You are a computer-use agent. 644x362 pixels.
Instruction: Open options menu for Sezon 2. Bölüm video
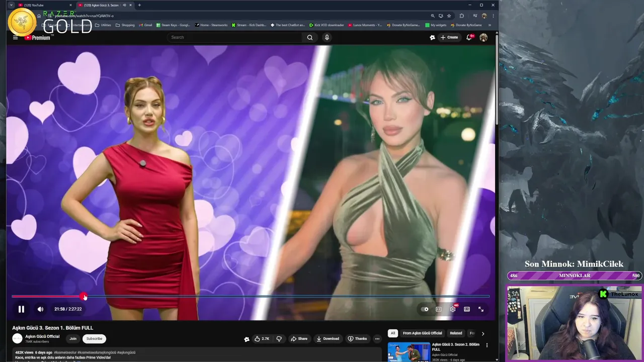coord(487,345)
